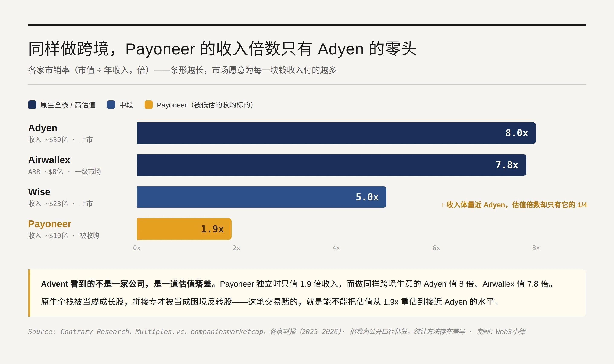Select the Adyen 8.0x bar
Image resolution: width=614 pixels, height=364 pixels.
[336, 133]
